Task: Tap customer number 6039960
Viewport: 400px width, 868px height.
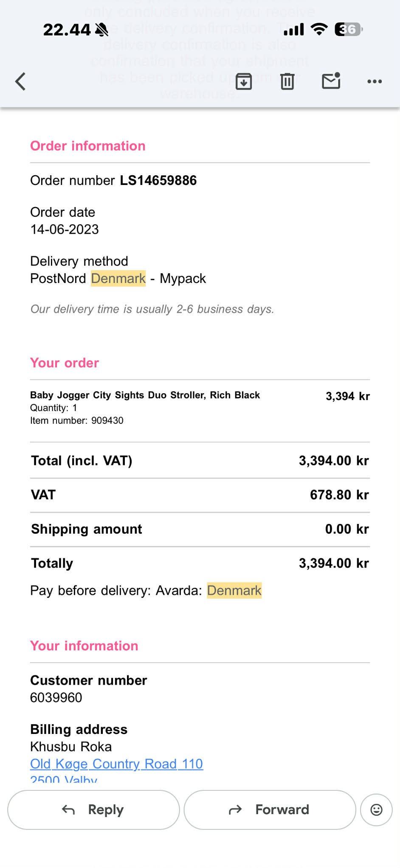Action: (x=56, y=697)
